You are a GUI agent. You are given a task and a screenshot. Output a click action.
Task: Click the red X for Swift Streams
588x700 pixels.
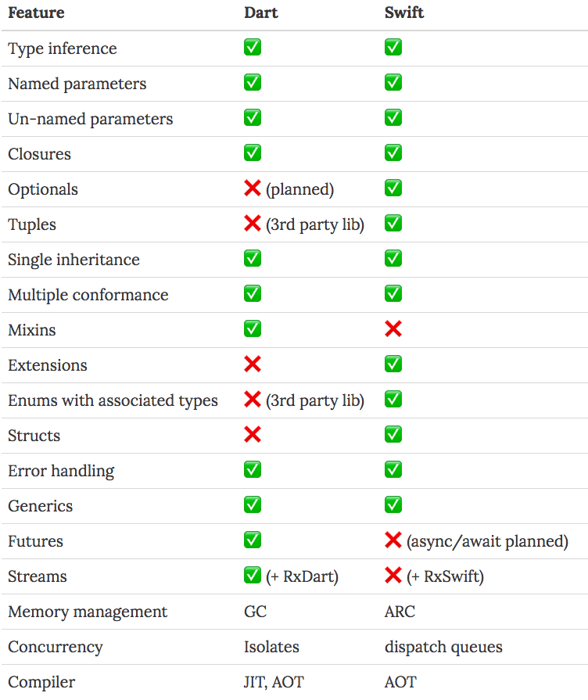[x=393, y=576]
